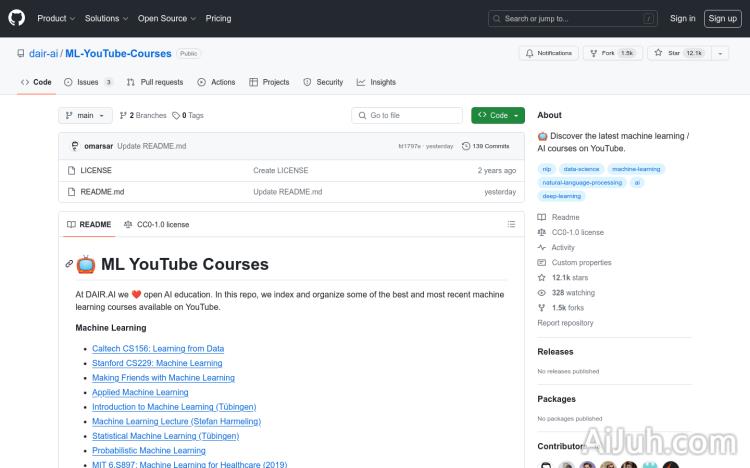Open the Readme link in About
This screenshot has width=750, height=468.
559,217
